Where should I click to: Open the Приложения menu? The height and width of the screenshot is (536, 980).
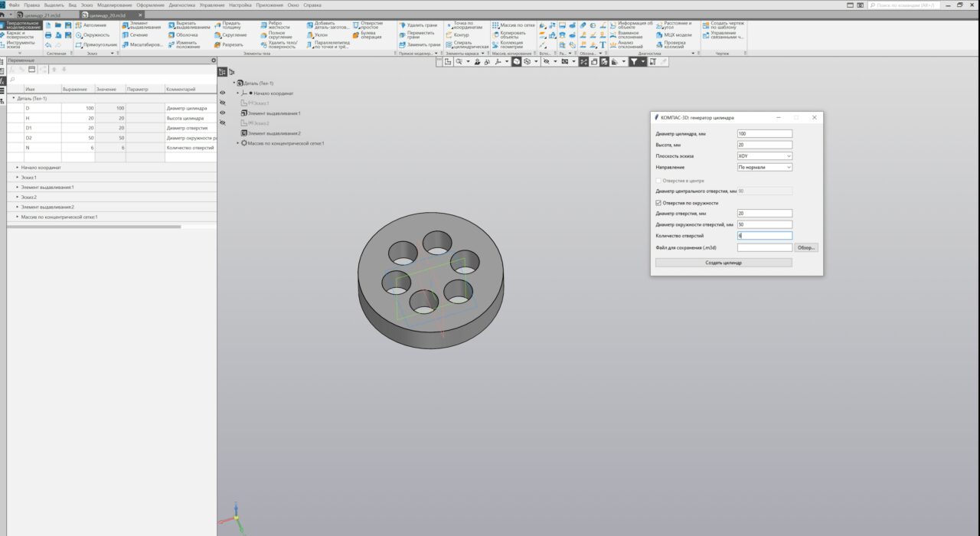click(x=270, y=5)
